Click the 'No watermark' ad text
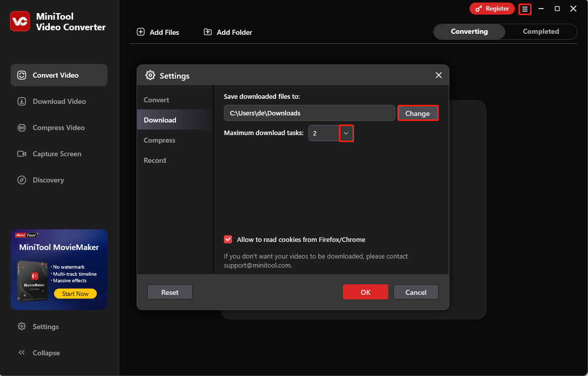Viewport: 588px width, 376px height. click(x=69, y=267)
